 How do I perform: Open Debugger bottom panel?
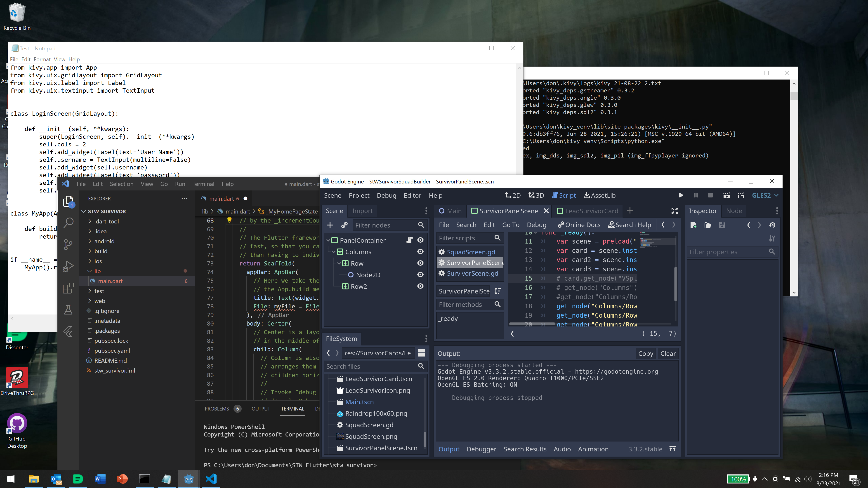coord(481,449)
